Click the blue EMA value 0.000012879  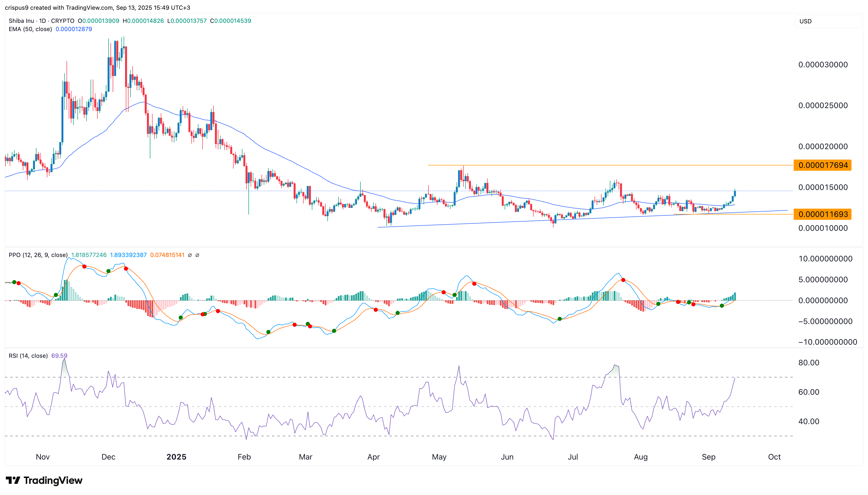[74, 29]
